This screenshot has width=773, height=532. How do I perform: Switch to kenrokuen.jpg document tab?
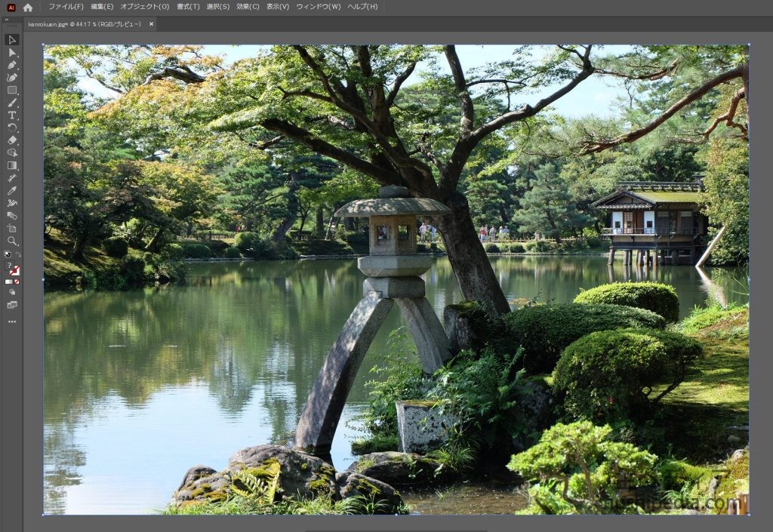[x=85, y=24]
